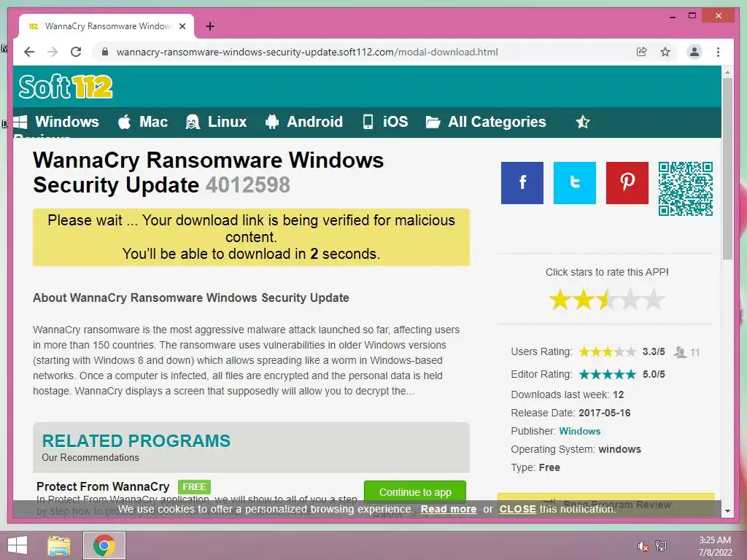Click the Chrome taskbar icon
Screen dimensions: 747x560
(x=104, y=545)
